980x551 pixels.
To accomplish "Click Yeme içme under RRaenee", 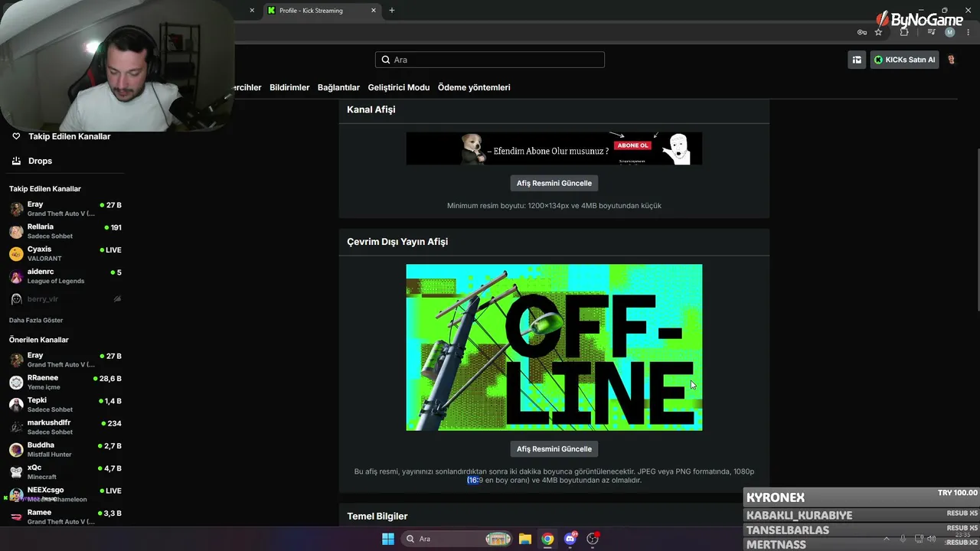I will (x=44, y=387).
